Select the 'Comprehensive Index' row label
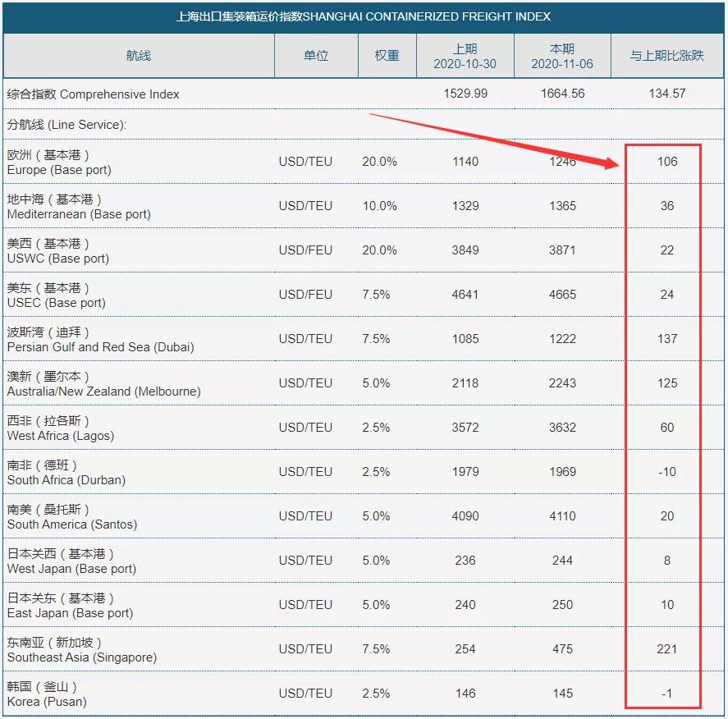This screenshot has width=728, height=719. (x=119, y=94)
